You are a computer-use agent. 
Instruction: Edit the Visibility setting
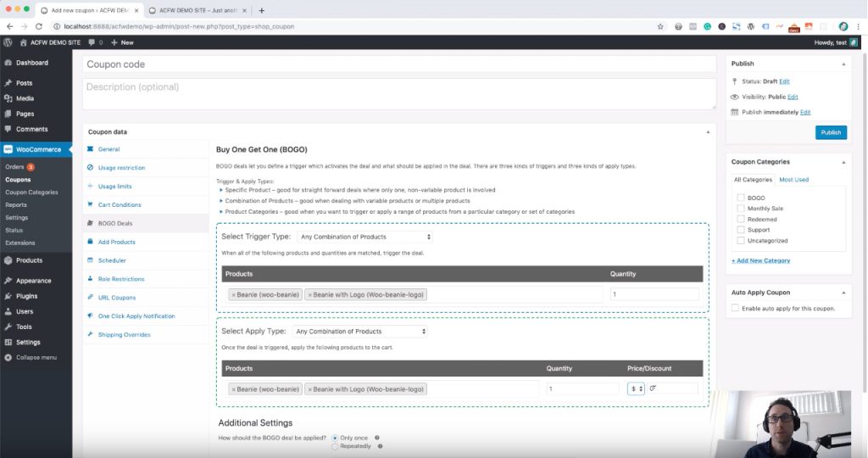click(x=793, y=97)
